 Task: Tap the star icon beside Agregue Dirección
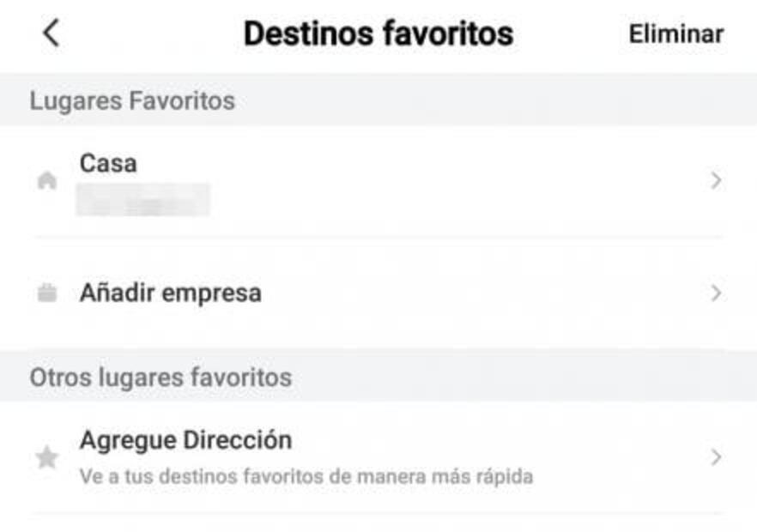(47, 457)
